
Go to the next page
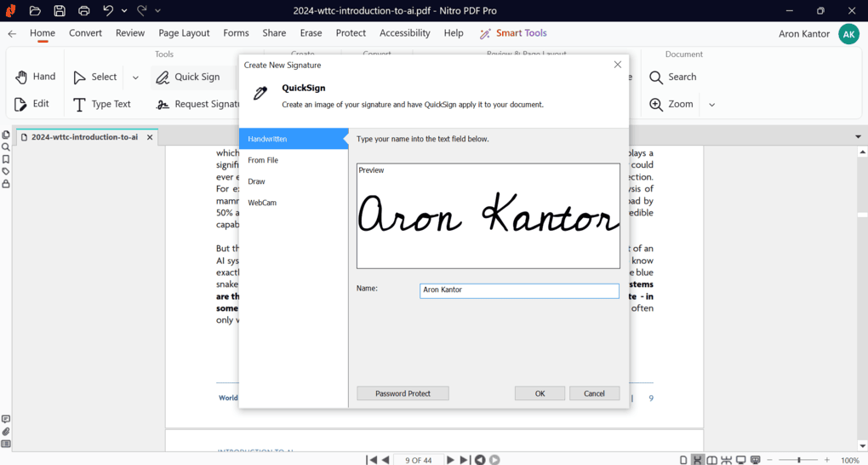450,460
